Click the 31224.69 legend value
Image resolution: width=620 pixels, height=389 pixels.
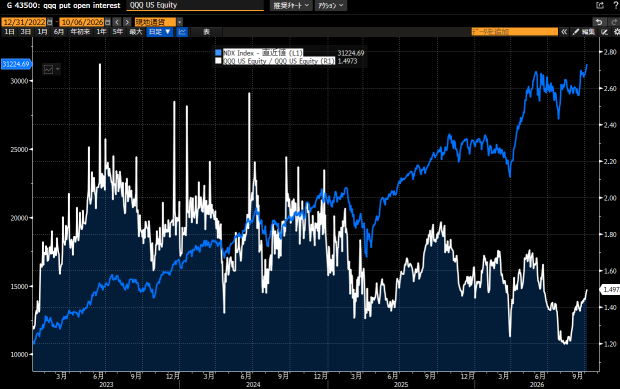click(x=351, y=53)
